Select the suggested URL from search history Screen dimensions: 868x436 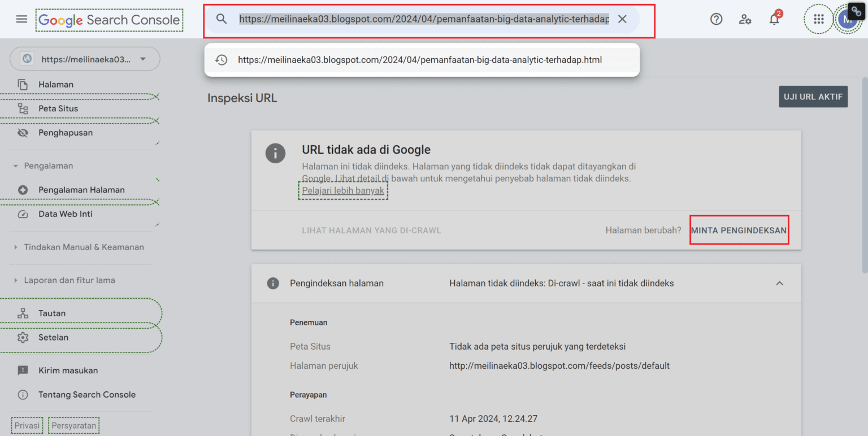point(420,59)
